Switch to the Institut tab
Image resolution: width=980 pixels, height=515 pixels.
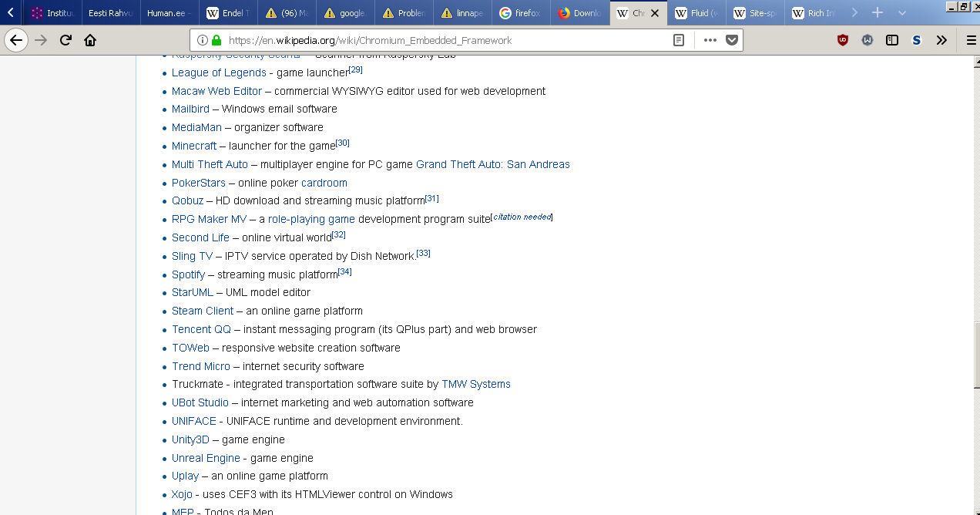click(x=52, y=13)
